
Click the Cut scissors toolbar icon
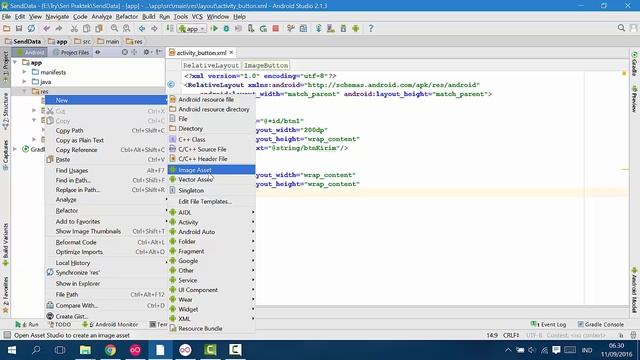[74, 28]
